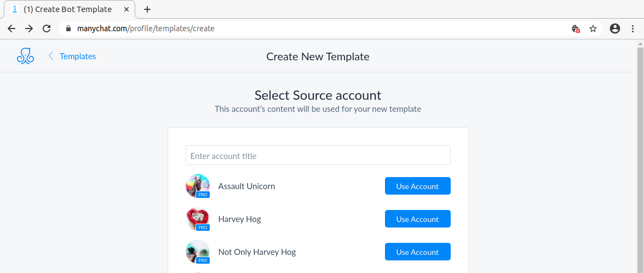Open the Templates back link
Viewport: 644px width, 273px height.
click(x=78, y=56)
